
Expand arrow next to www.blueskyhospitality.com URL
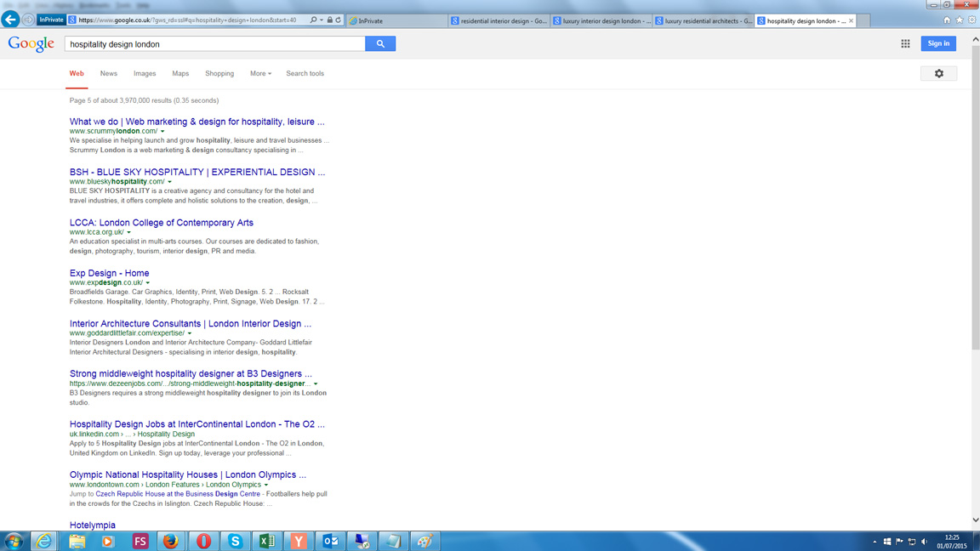coord(170,182)
